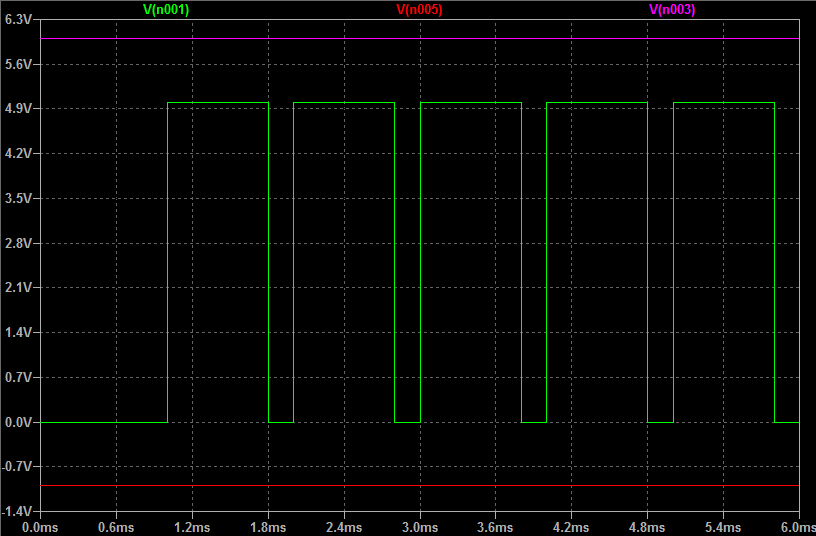Click the 5.4ms time axis label
Screen dimensions: 816x536
(723, 527)
